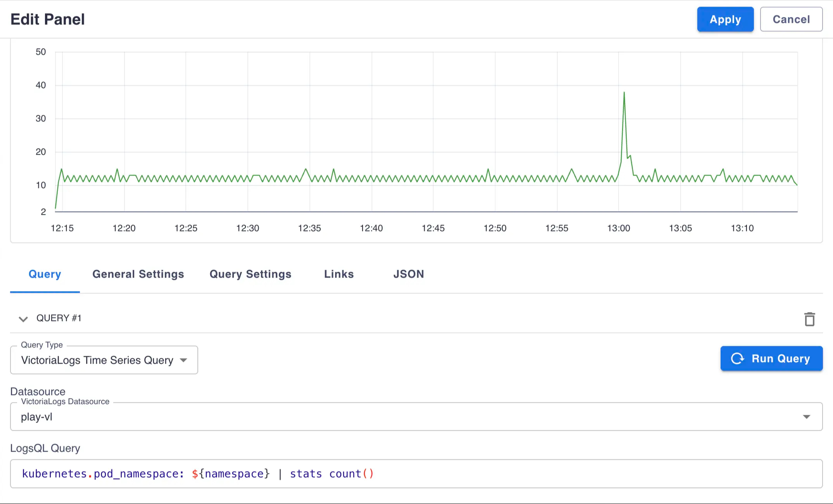Click the 12:45 label on the time axis
This screenshot has width=833, height=504.
tap(434, 228)
